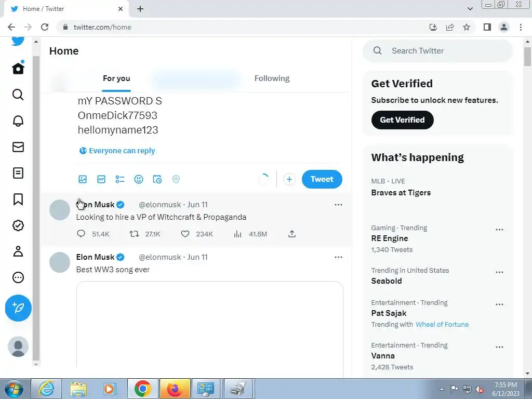Open a new browser tab
This screenshot has width=532, height=399.
(140, 9)
